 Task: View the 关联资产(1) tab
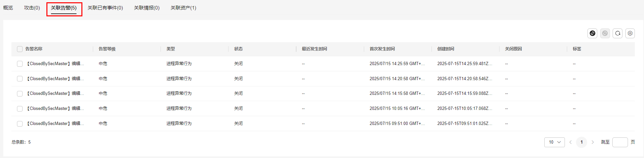tap(183, 8)
